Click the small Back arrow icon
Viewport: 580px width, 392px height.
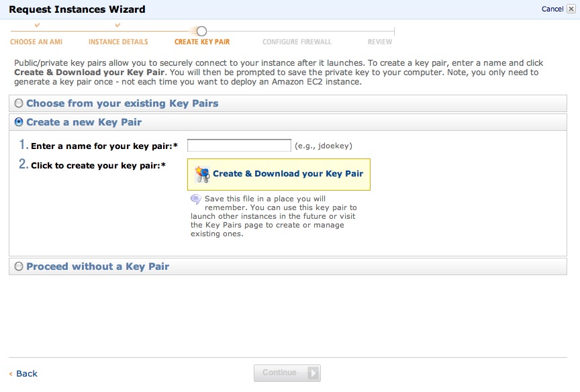11,374
